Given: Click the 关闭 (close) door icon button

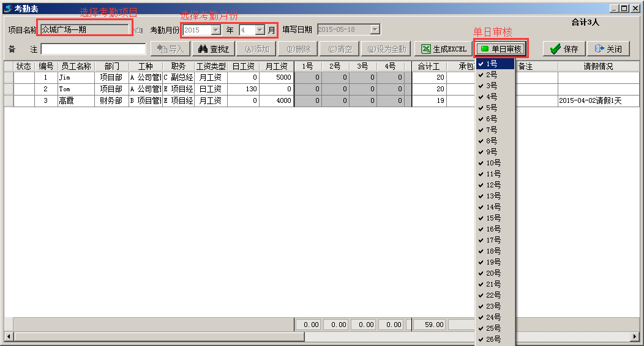Looking at the screenshot, I should (x=608, y=49).
